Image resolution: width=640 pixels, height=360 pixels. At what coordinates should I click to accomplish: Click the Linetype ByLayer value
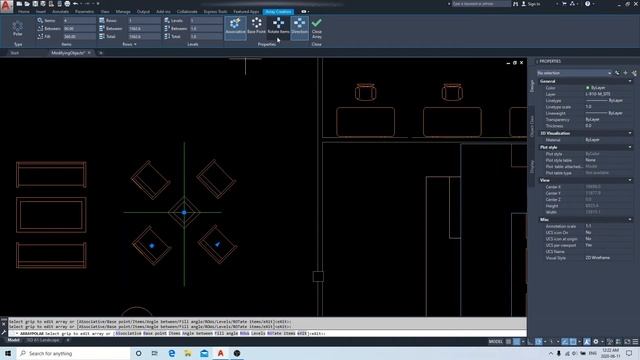(604, 100)
